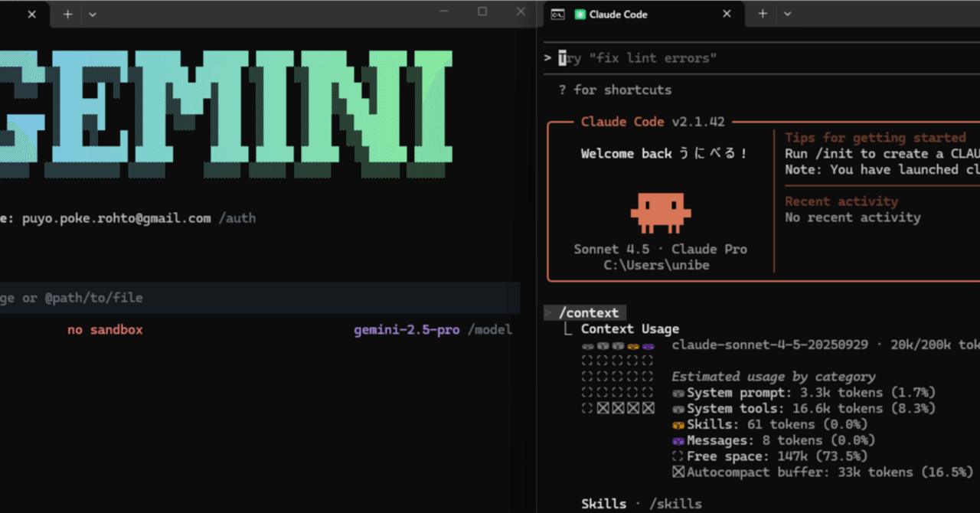
Task: Click the 'Run /init to create' tip
Action: point(882,153)
